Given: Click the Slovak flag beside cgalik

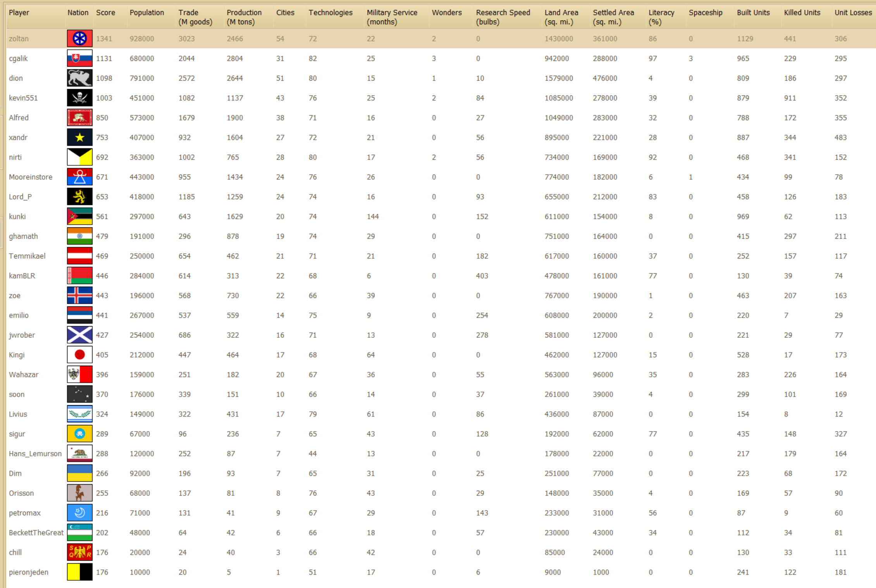Looking at the screenshot, I should click(79, 58).
